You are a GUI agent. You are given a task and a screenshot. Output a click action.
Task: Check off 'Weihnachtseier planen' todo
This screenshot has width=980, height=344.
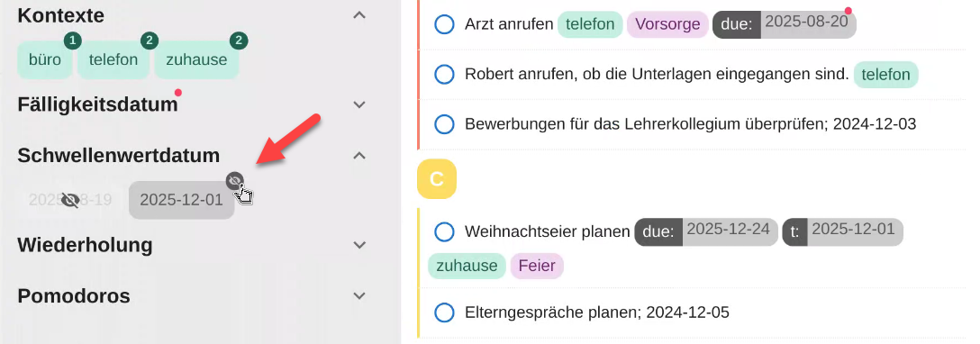444,231
